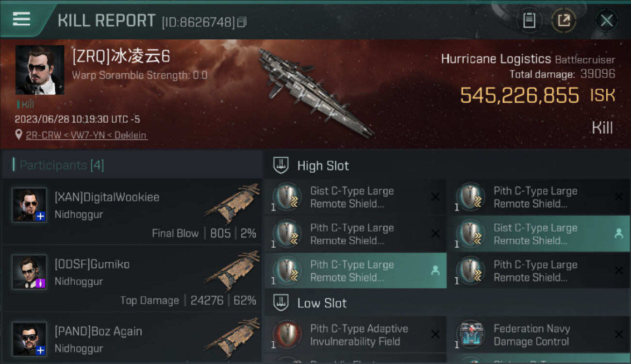The width and height of the screenshot is (631, 364).
Task: Click highlighted Pith C-Type module's person icon
Action: 435,271
